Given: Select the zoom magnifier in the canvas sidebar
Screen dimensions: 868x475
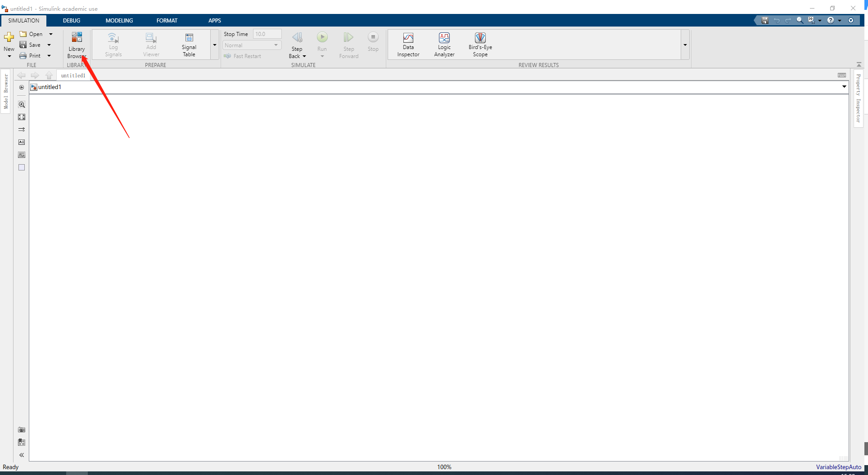Looking at the screenshot, I should (x=22, y=104).
